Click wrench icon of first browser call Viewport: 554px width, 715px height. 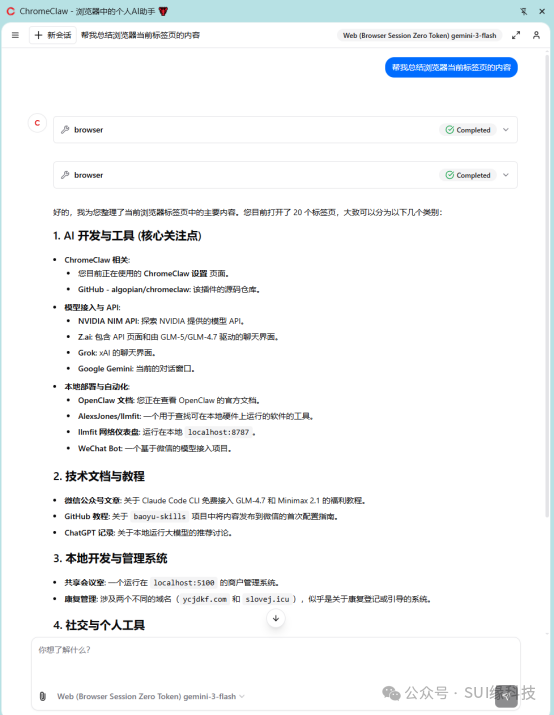[65, 130]
